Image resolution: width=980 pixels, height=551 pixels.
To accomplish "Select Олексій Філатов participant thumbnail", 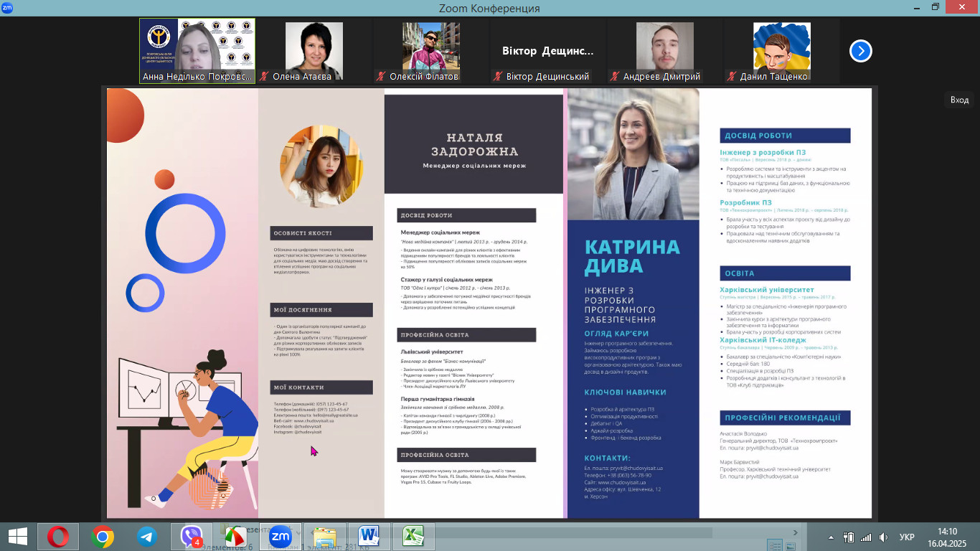I will click(x=430, y=51).
